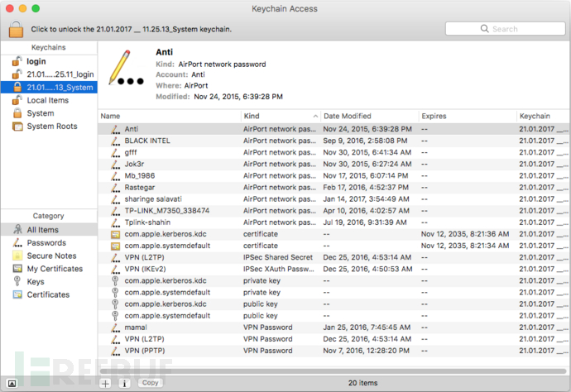This screenshot has height=392, width=571.
Task: Click the com.apple.kerberos.kdc private key icon
Action: coord(115,280)
